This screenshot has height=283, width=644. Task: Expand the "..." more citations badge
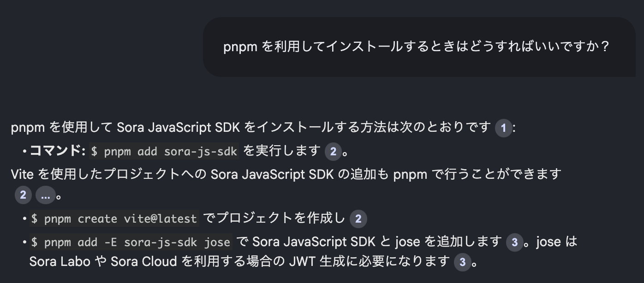[x=45, y=195]
